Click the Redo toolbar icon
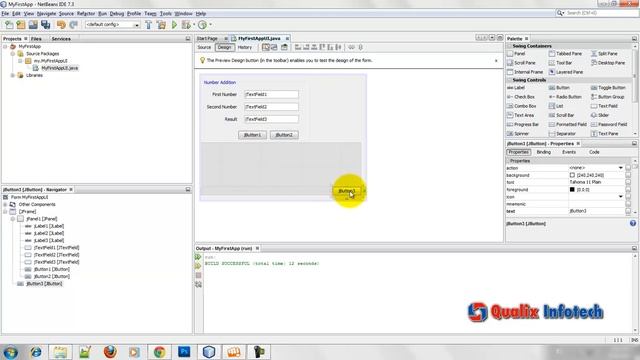The image size is (640, 360). pyautogui.click(x=73, y=25)
